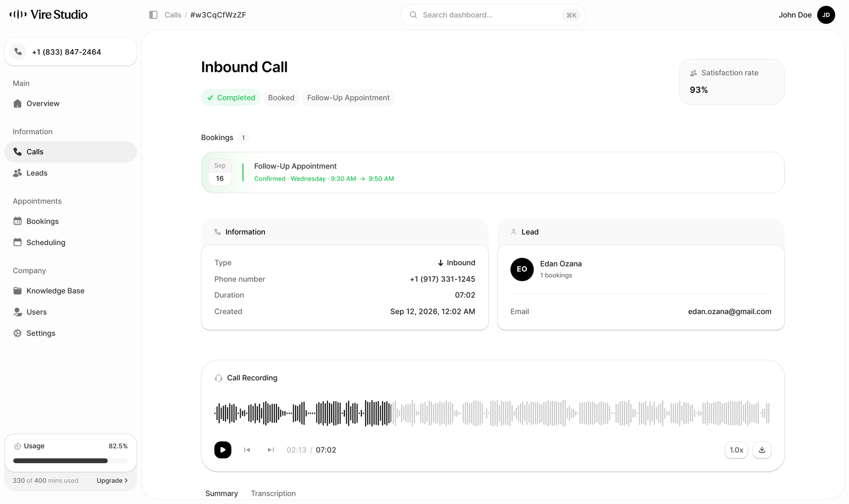Open Overview in sidebar

point(71,103)
